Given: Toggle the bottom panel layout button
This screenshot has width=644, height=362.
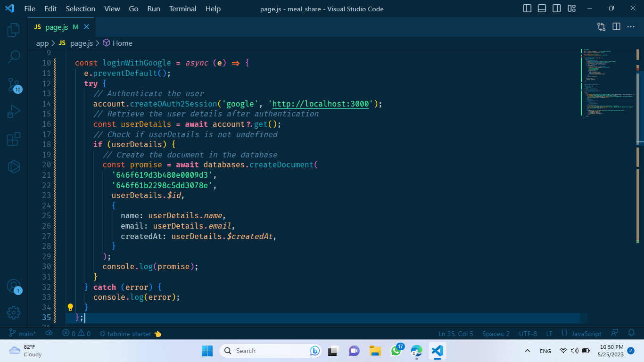Looking at the screenshot, I should click(x=542, y=8).
